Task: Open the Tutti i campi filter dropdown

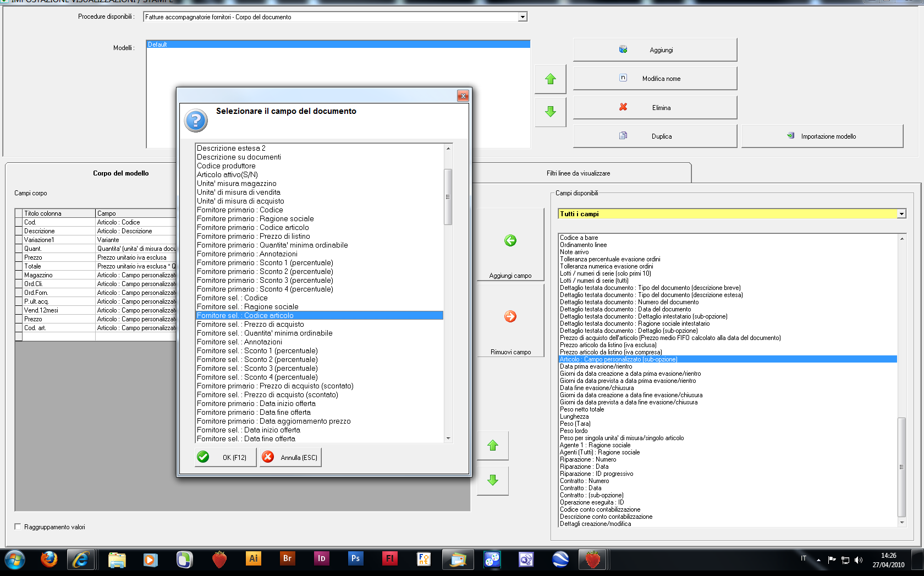Action: pyautogui.click(x=901, y=214)
